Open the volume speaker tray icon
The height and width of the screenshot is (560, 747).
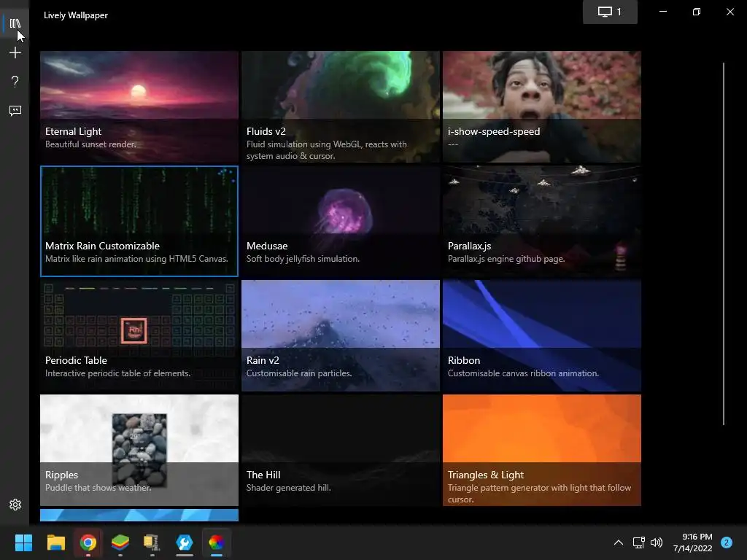[x=657, y=542]
